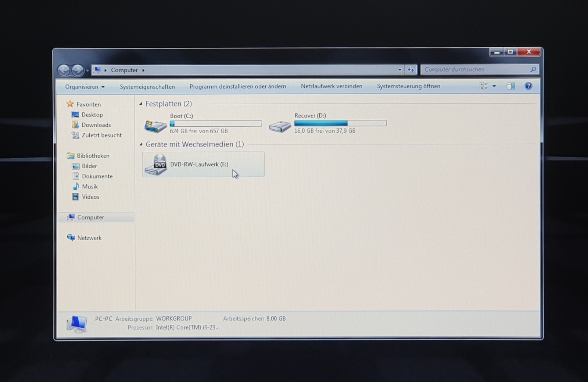Click the Boot (C:) drive icon

[155, 126]
